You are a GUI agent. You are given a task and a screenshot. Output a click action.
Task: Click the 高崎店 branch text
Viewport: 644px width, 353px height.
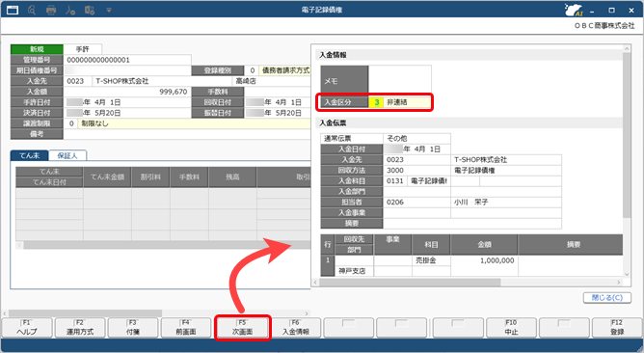(x=246, y=81)
